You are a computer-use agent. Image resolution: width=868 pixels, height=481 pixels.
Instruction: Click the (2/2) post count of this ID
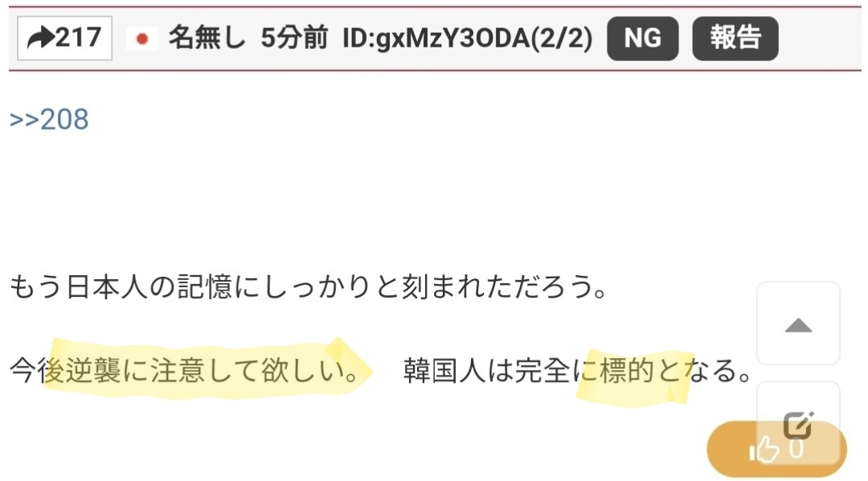click(x=561, y=39)
